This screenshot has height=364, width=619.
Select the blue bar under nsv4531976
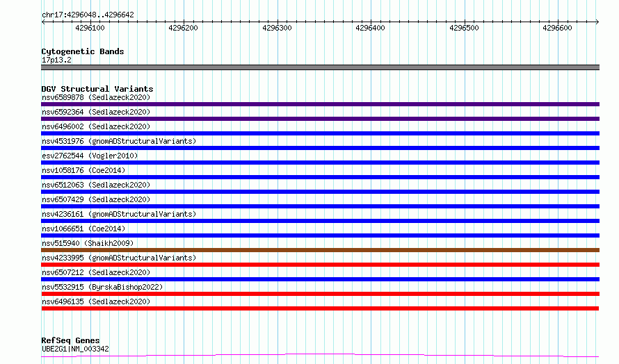click(320, 148)
